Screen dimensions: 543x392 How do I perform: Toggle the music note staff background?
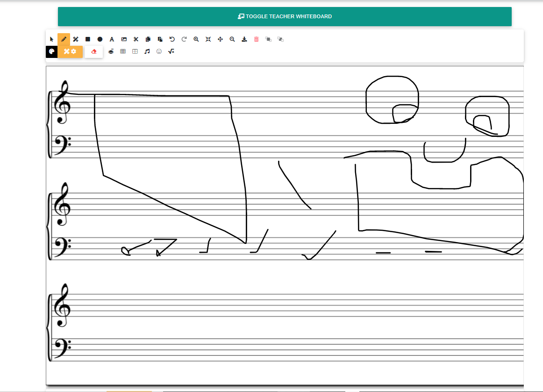[147, 51]
